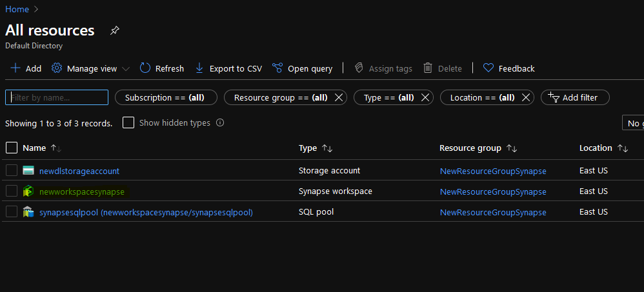Image resolution: width=644 pixels, height=292 pixels.
Task: Open the grouping dropdown starting with No g
Action: [x=633, y=123]
